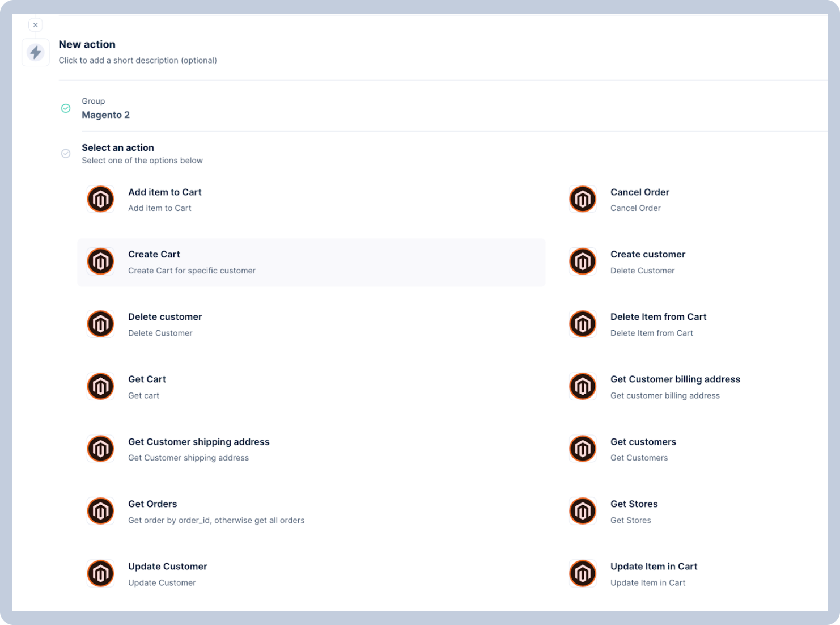Close the new action panel
Screen dimensions: 840x625
pos(35,25)
